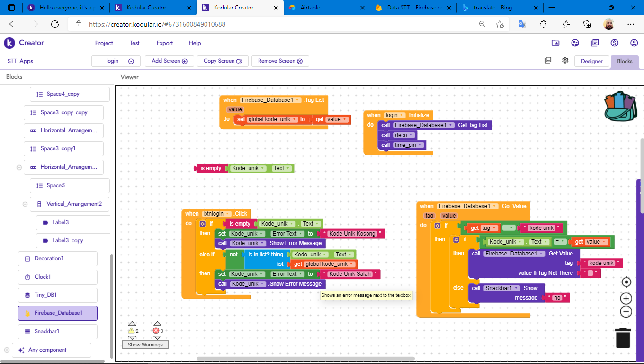Image resolution: width=644 pixels, height=364 pixels.
Task: Open the btnlogin component dropdown in Click block
Action: (217, 214)
